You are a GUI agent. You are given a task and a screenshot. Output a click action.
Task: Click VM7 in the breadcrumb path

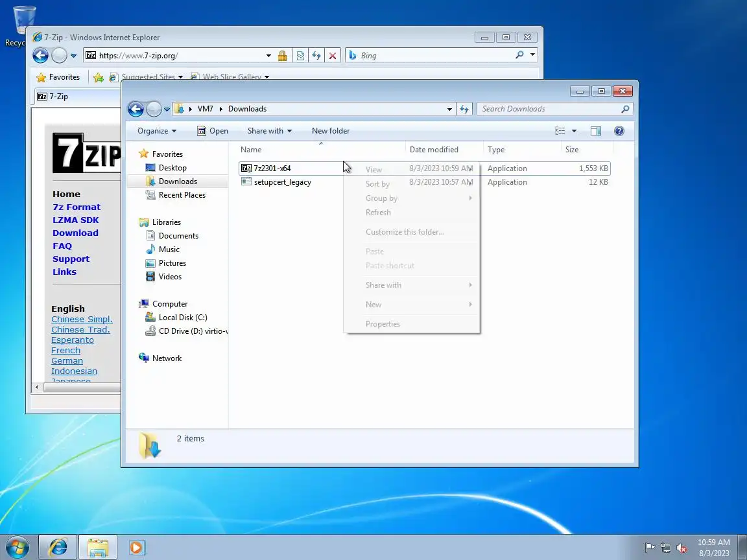pyautogui.click(x=206, y=109)
